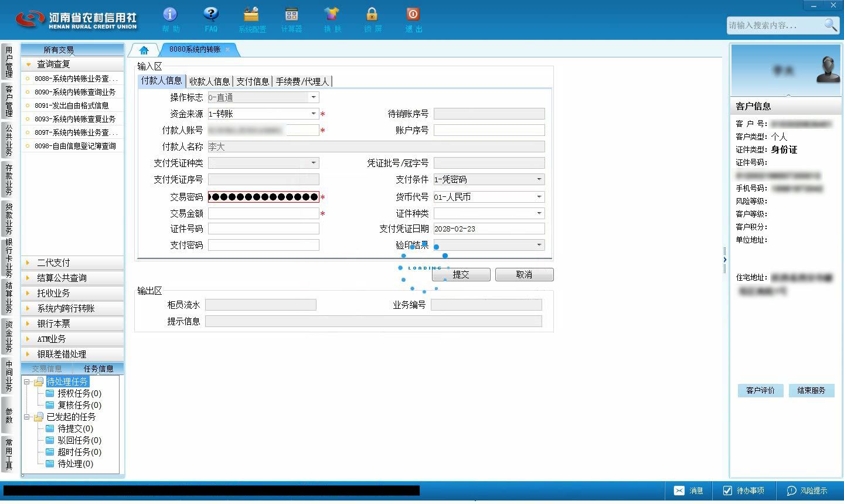
Task: Click the 结束服务 button
Action: [x=811, y=390]
